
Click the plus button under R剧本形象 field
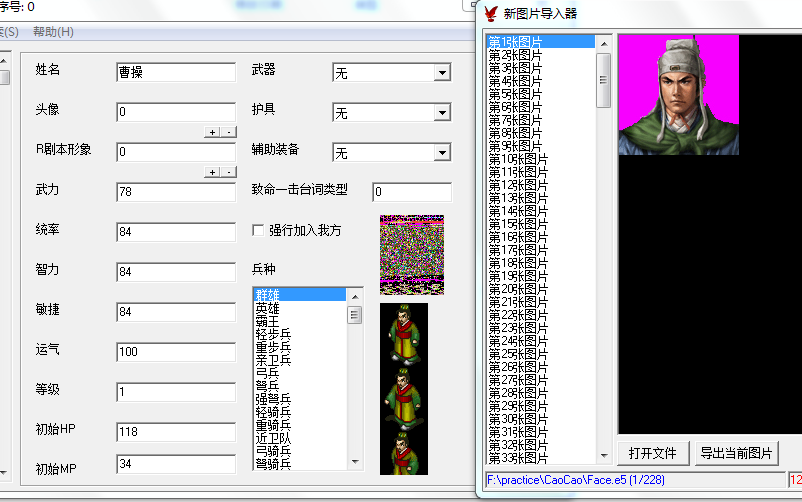212,172
